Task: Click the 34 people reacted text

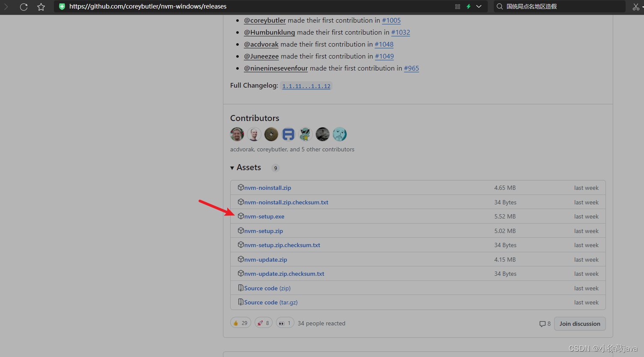Action: [x=321, y=323]
